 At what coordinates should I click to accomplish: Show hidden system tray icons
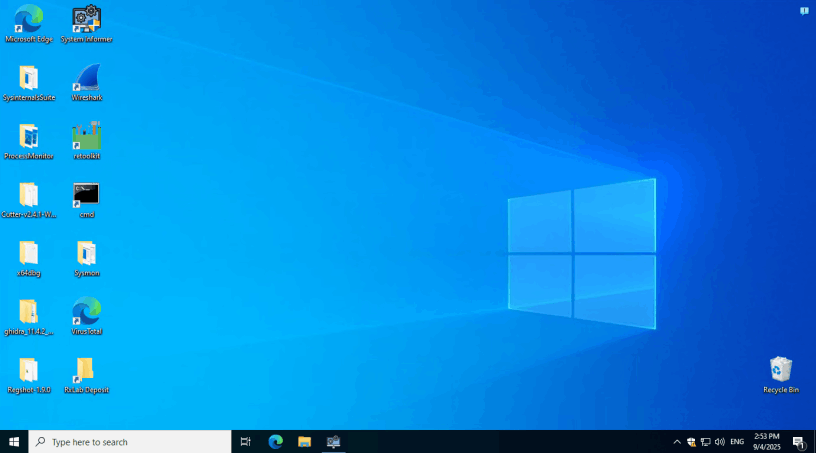pyautogui.click(x=677, y=442)
